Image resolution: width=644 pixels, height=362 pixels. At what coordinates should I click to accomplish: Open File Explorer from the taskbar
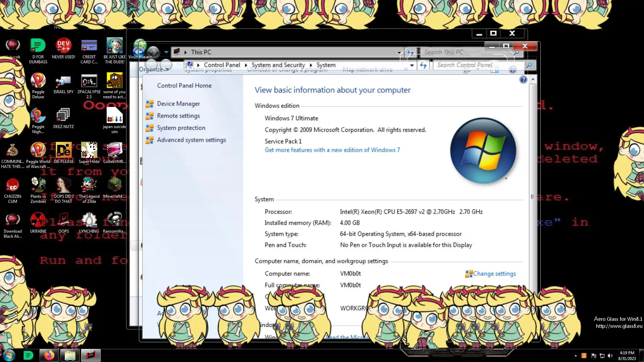coord(70,355)
